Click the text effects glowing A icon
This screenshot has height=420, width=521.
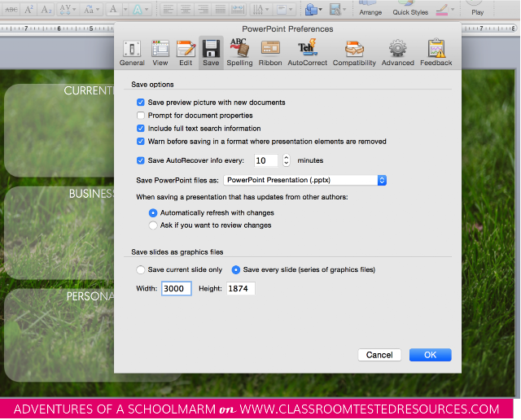(138, 9)
